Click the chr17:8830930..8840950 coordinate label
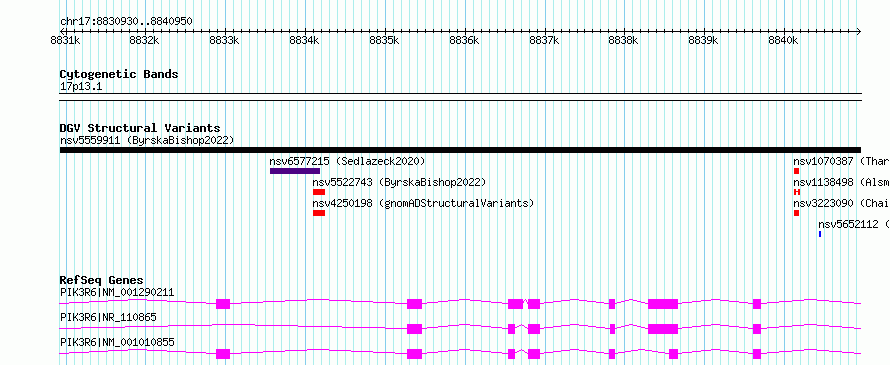The image size is (890, 365). click(126, 22)
